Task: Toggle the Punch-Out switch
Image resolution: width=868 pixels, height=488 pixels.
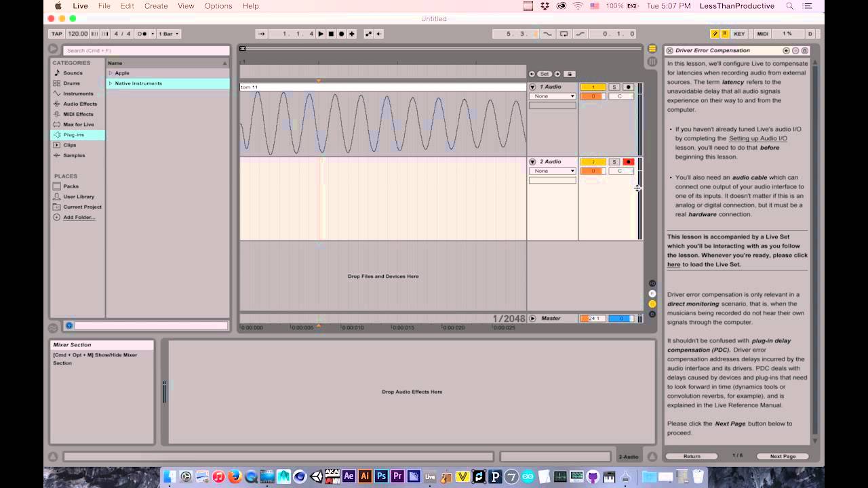Action: [x=580, y=34]
